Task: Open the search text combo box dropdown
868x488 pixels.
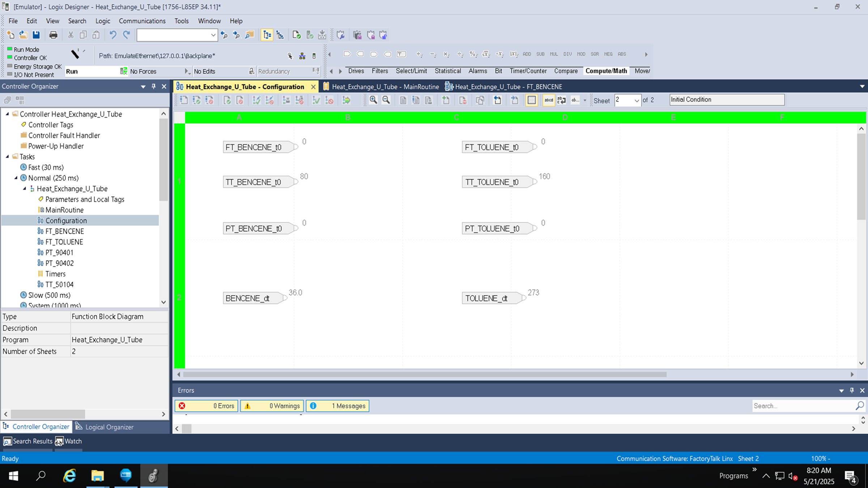Action: [213, 35]
